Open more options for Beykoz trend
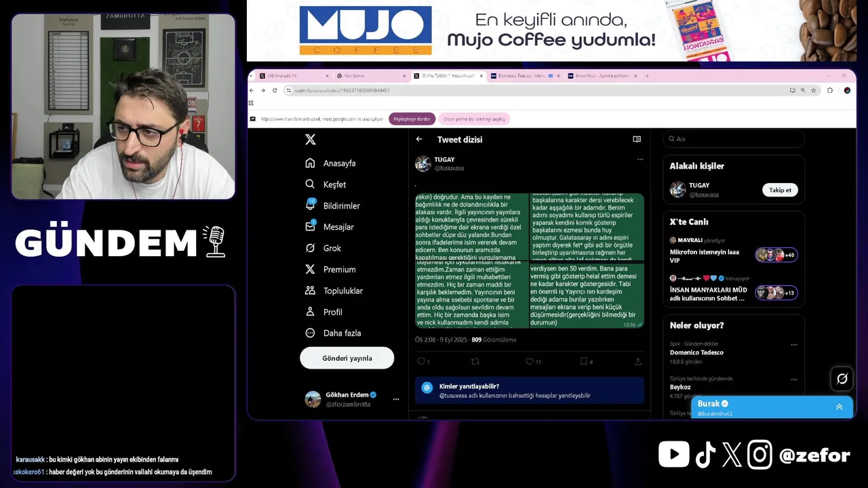This screenshot has width=868, height=488. coord(793,380)
